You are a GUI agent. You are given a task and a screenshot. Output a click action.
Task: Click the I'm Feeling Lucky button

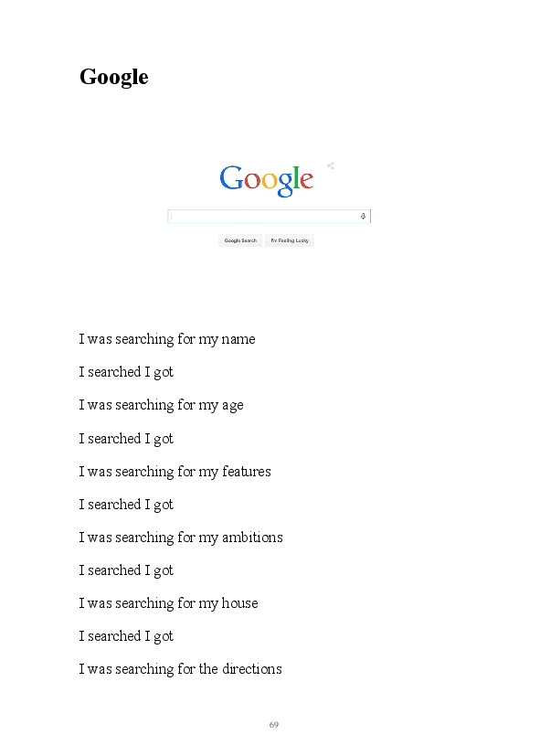tap(290, 240)
